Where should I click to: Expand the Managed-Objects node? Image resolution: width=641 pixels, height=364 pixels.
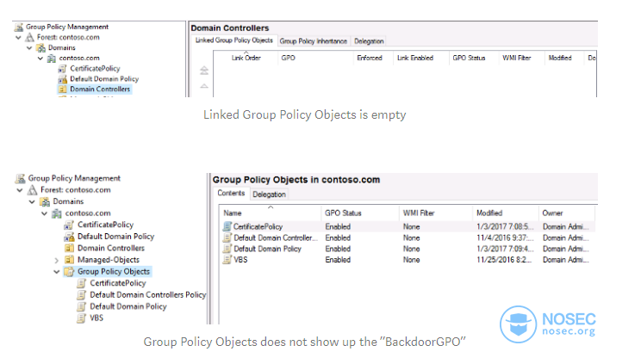(x=56, y=260)
